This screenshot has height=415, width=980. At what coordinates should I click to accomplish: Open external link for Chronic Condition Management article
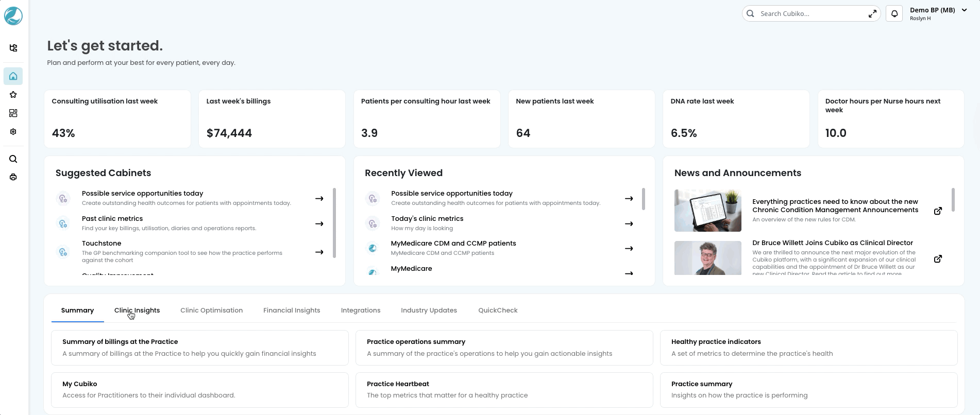pyautogui.click(x=938, y=211)
